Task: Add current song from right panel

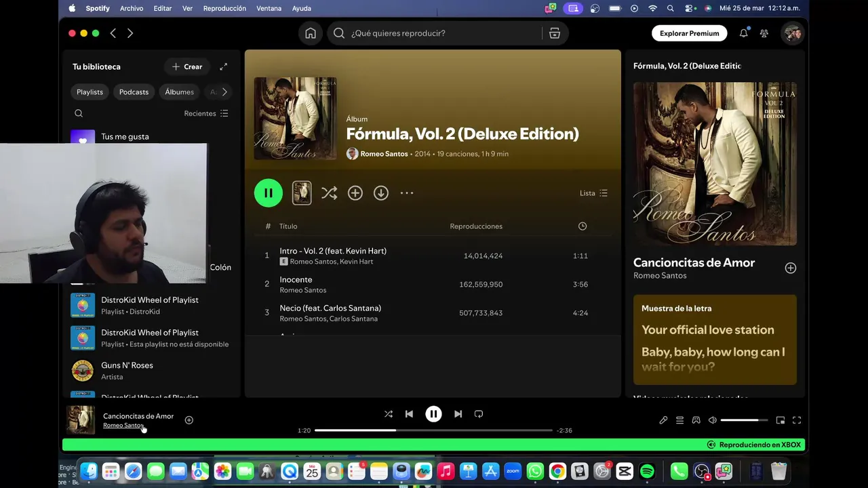Action: [790, 268]
